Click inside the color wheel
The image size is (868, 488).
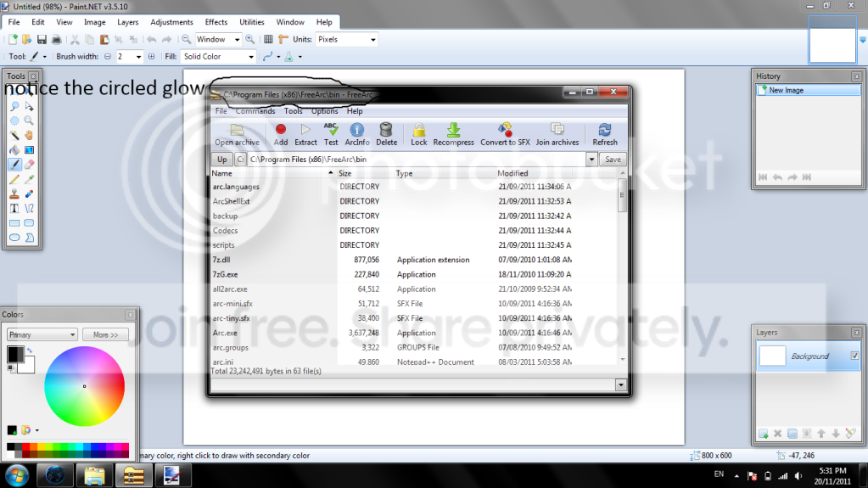pos(84,386)
